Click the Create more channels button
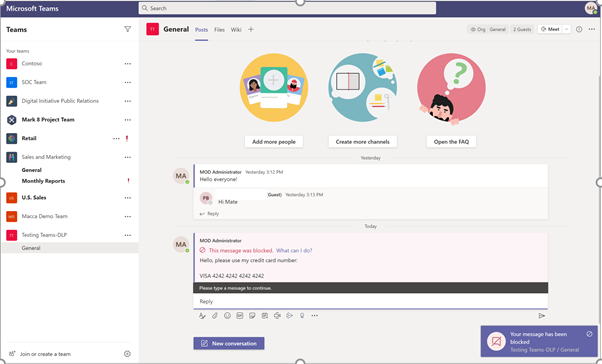602x364 pixels. (x=362, y=142)
